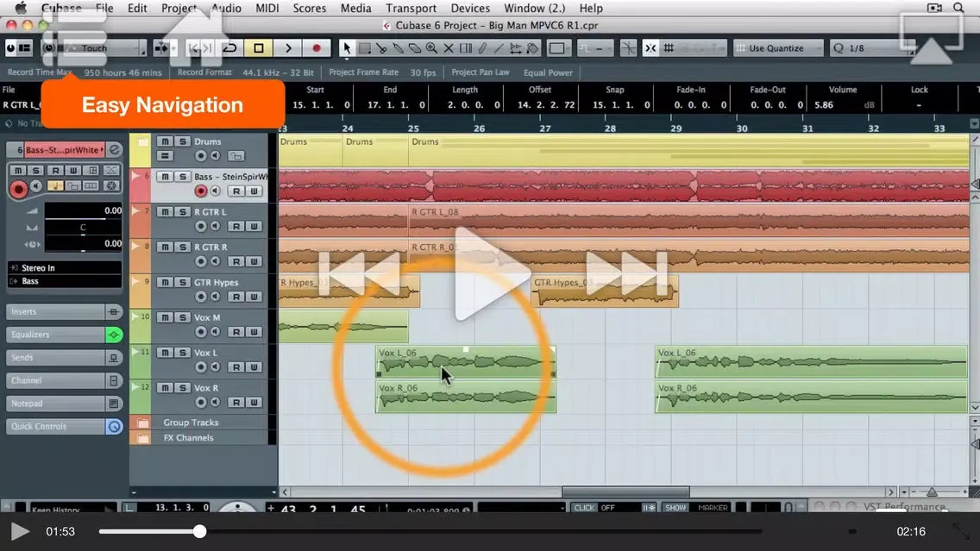Select the Range Selection tool
980x551 pixels.
point(364,48)
